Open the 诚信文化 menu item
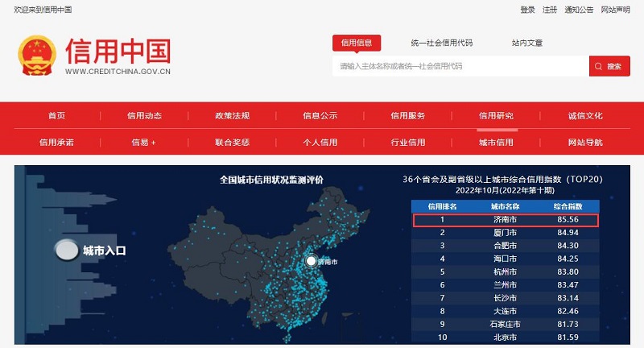 (585, 115)
